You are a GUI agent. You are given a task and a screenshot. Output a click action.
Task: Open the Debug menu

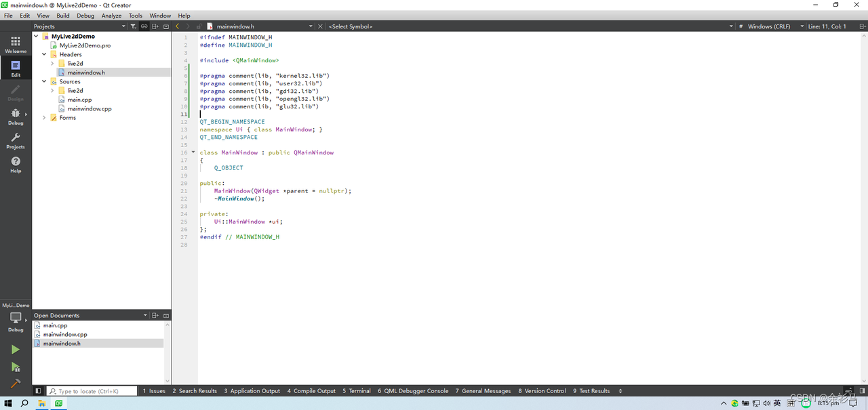(x=85, y=16)
